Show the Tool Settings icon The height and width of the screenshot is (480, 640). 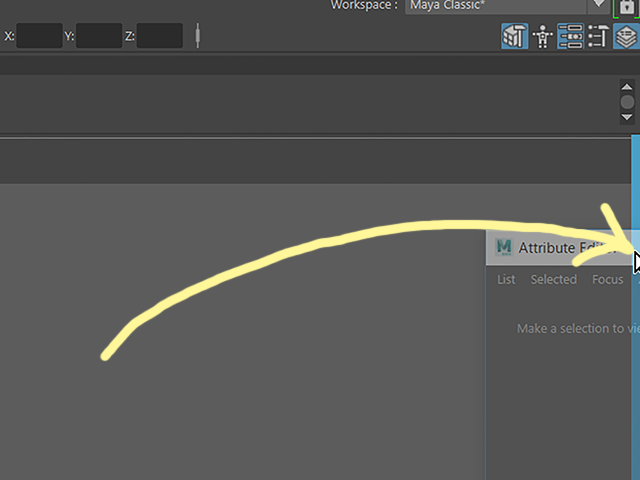point(598,36)
